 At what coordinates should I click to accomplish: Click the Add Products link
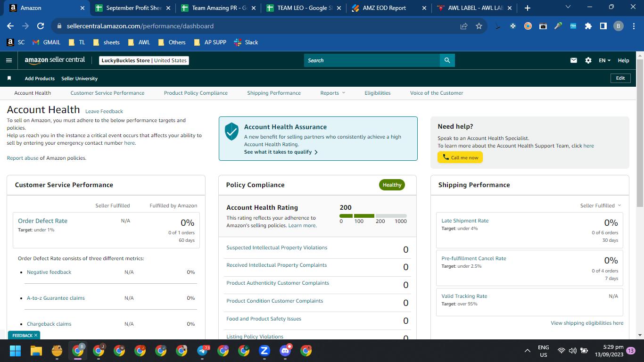point(40,78)
